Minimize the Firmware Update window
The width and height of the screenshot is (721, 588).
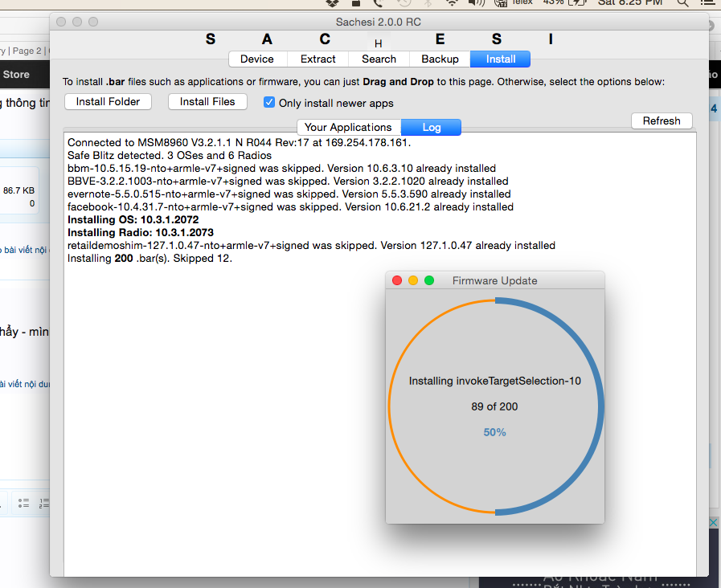pyautogui.click(x=413, y=280)
